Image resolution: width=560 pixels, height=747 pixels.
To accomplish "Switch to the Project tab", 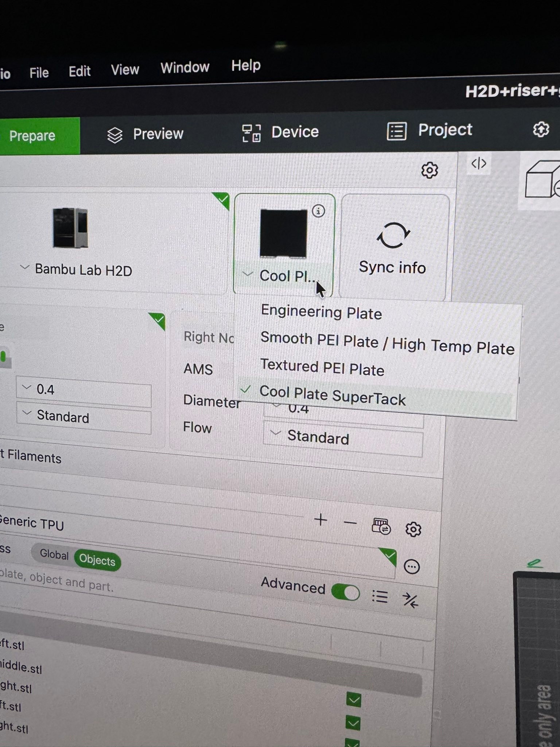I will point(429,130).
